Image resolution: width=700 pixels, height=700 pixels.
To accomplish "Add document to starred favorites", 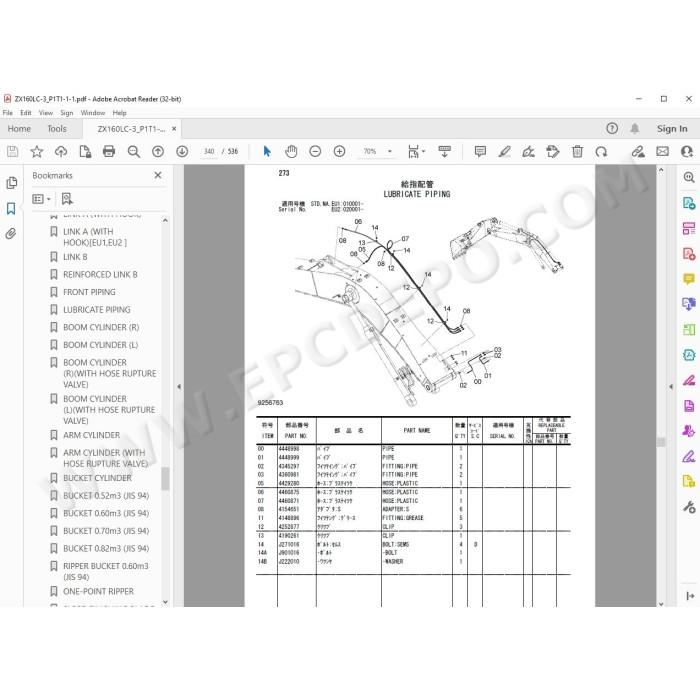I will pos(37,151).
